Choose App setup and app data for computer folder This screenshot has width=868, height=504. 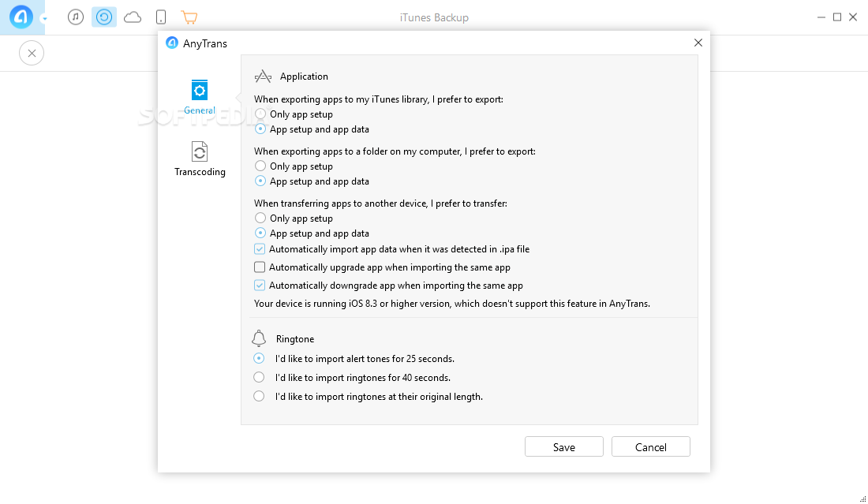pyautogui.click(x=260, y=181)
